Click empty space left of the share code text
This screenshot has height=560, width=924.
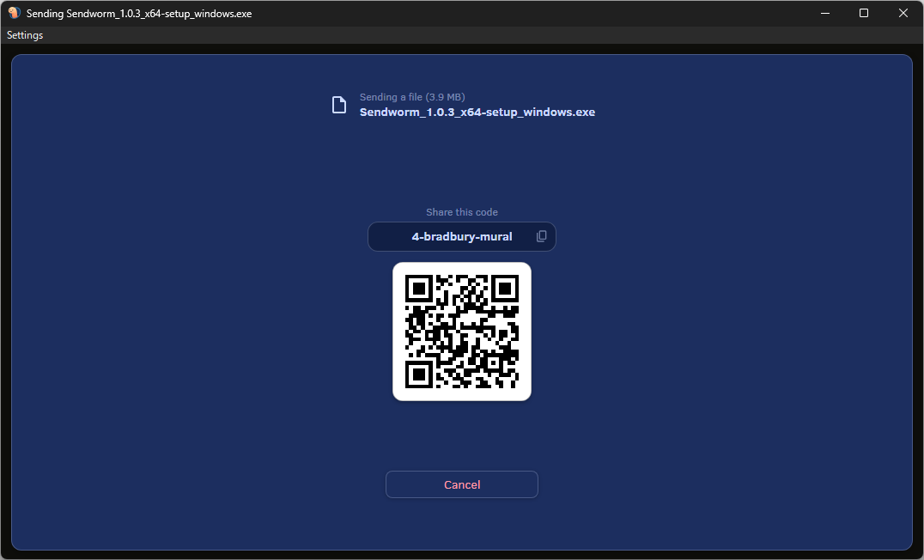(x=388, y=236)
